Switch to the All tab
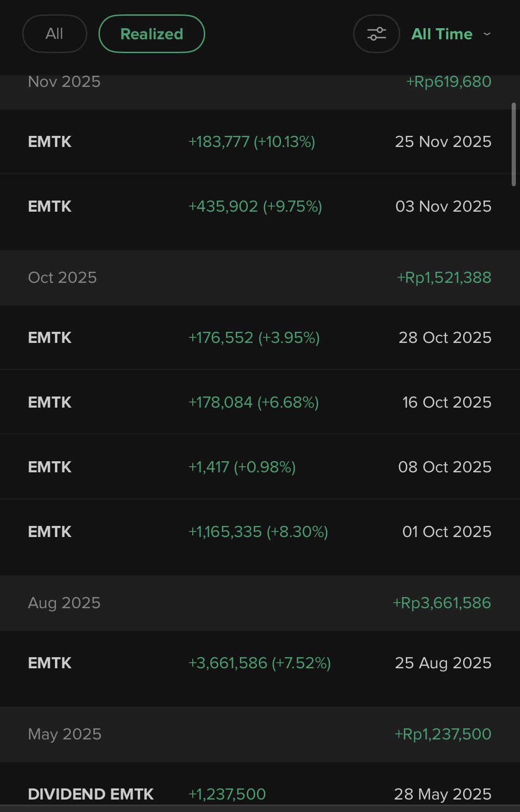The image size is (520, 812). 55,34
